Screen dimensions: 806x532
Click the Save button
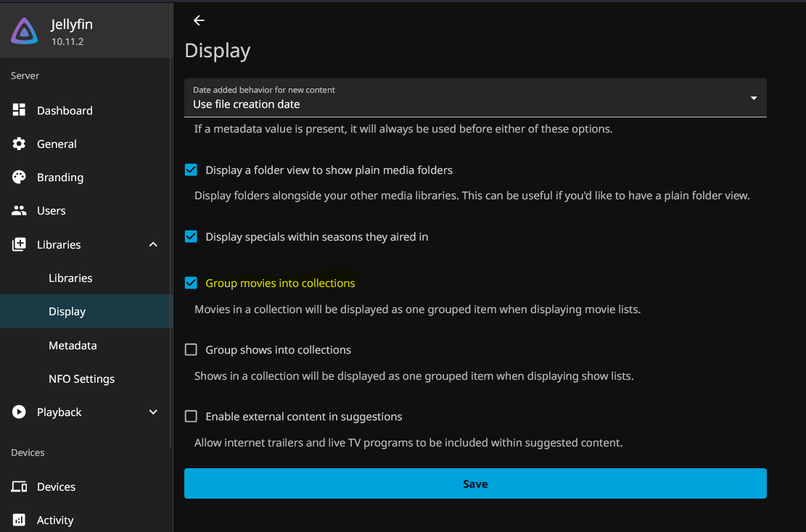coord(475,483)
